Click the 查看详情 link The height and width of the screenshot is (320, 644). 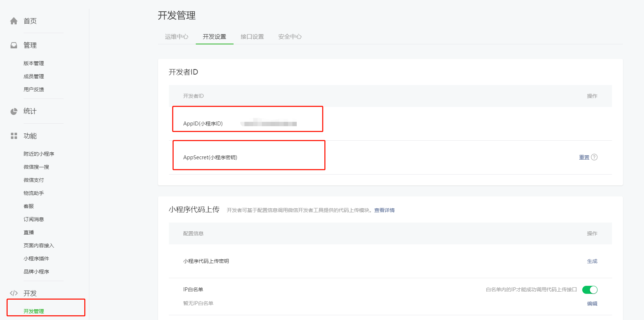[x=384, y=210]
